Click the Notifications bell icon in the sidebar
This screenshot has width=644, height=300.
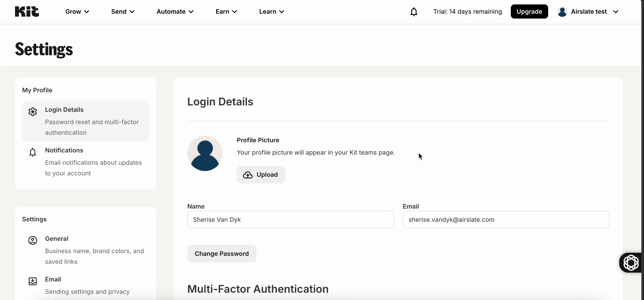(x=32, y=152)
